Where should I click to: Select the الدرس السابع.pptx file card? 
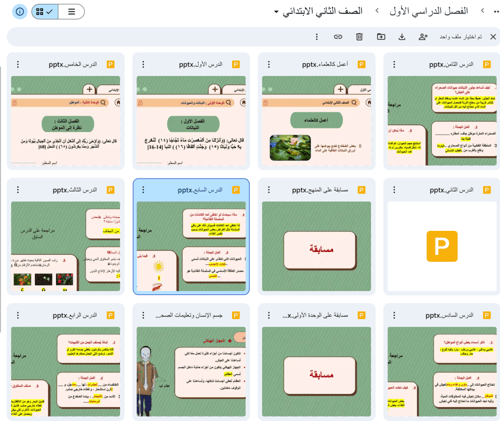(191, 236)
